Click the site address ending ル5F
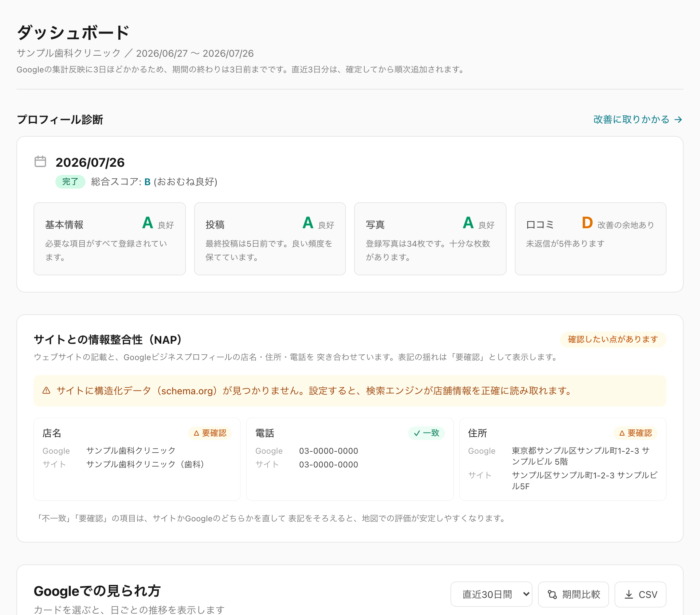Image resolution: width=700 pixels, height=615 pixels. (x=584, y=481)
